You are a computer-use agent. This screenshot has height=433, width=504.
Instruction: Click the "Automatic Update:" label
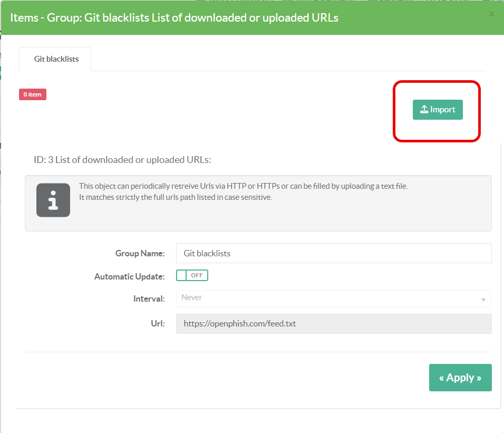(129, 276)
